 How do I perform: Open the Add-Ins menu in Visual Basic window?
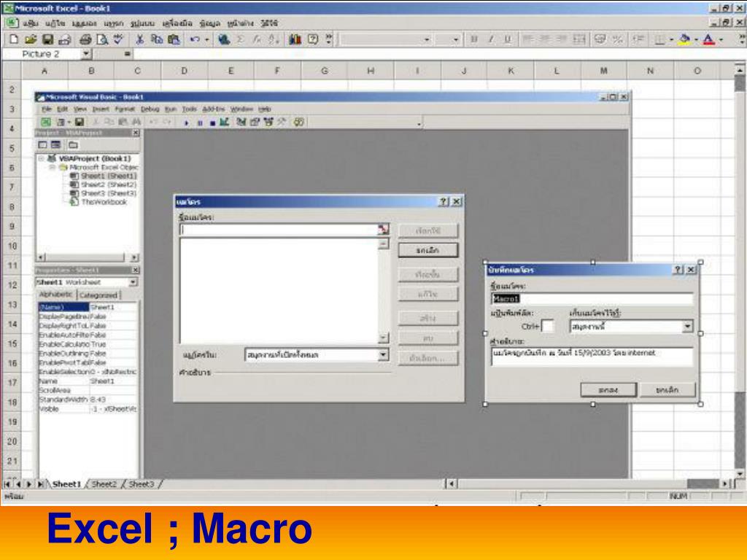coord(213,109)
